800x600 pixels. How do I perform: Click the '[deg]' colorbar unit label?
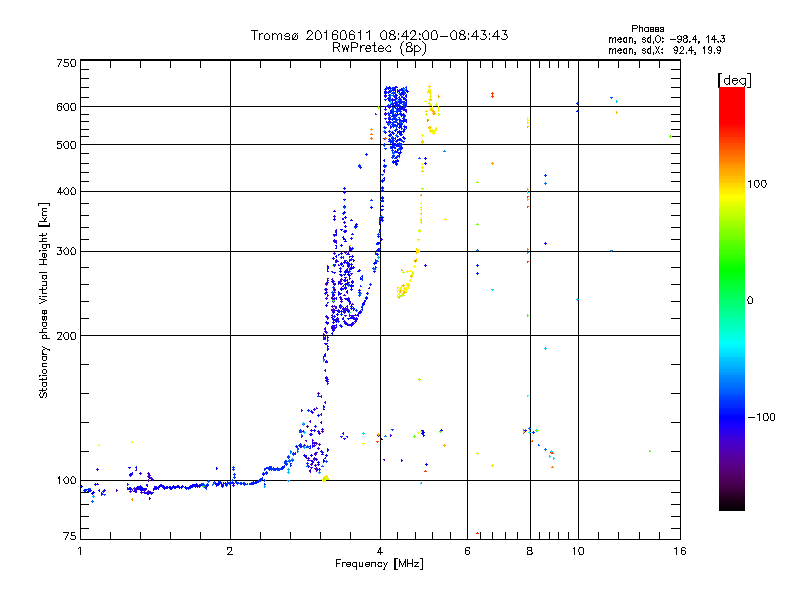pos(734,80)
